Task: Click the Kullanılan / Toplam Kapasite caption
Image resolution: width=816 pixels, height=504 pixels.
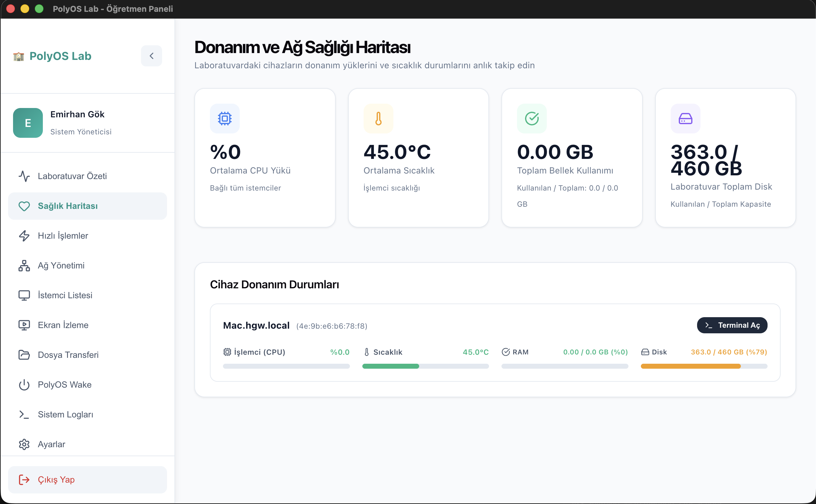Action: (721, 204)
